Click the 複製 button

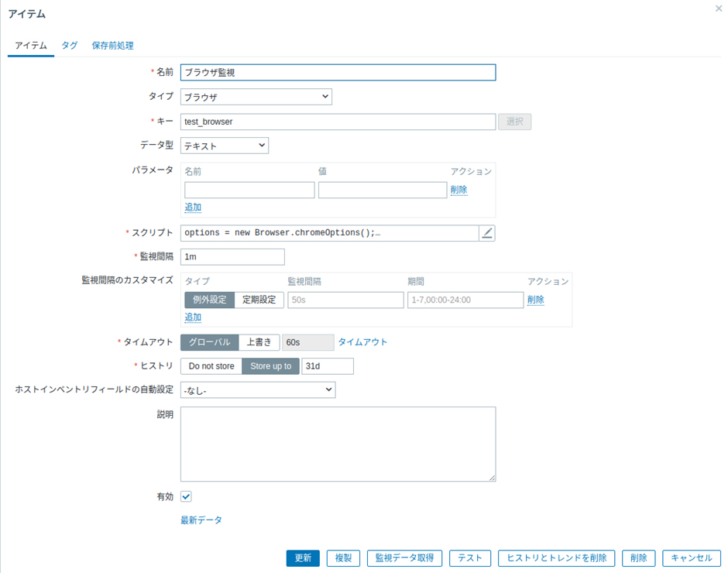coord(343,558)
